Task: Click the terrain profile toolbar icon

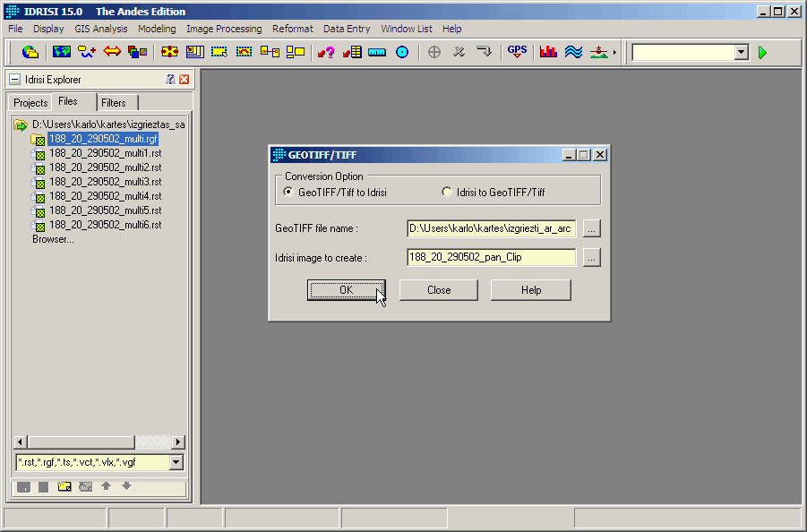Action: pos(598,52)
